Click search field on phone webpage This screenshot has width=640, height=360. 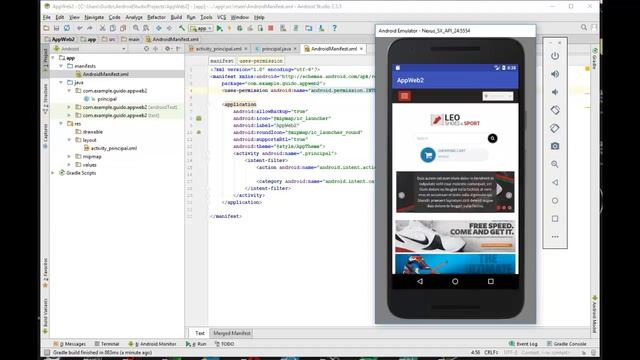[450, 138]
